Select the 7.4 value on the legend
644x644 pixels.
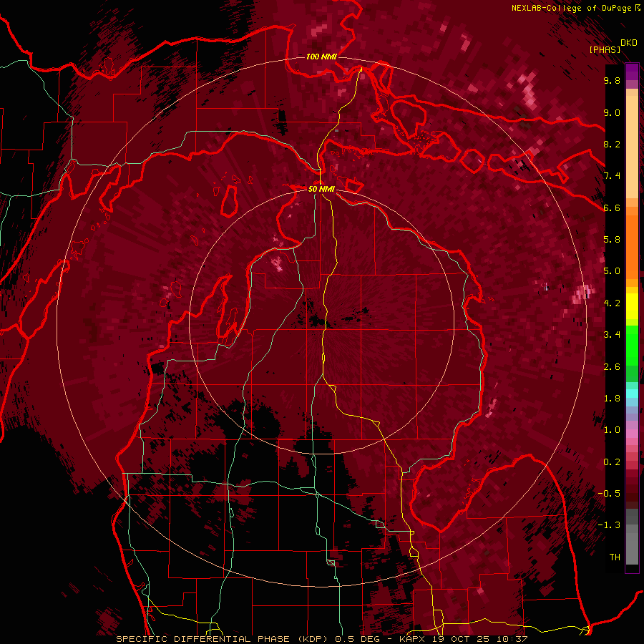pyautogui.click(x=612, y=176)
